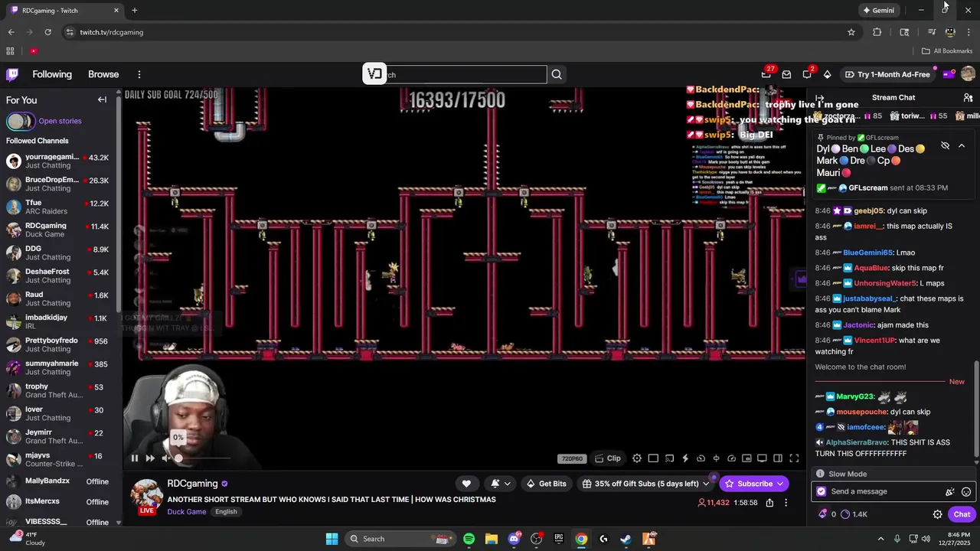Collapse the Stream Chat panel arrow
This screenshot has height=551, width=980.
tap(819, 99)
